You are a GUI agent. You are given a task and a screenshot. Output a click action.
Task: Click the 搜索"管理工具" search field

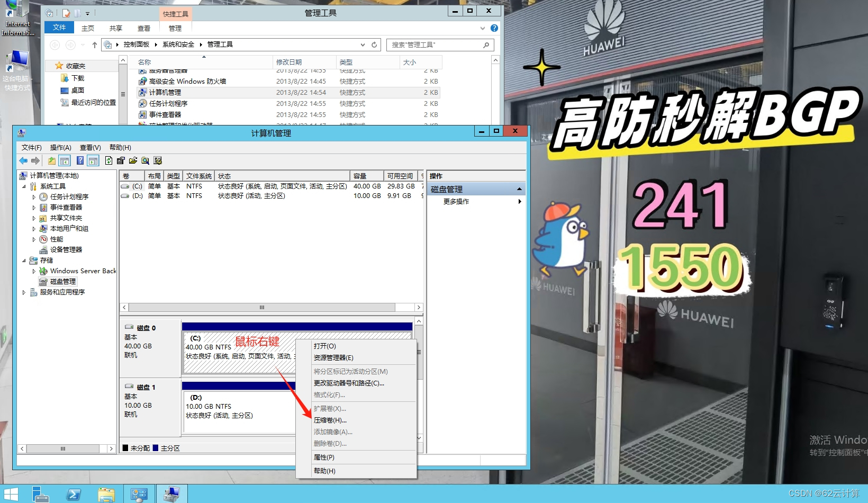[439, 45]
